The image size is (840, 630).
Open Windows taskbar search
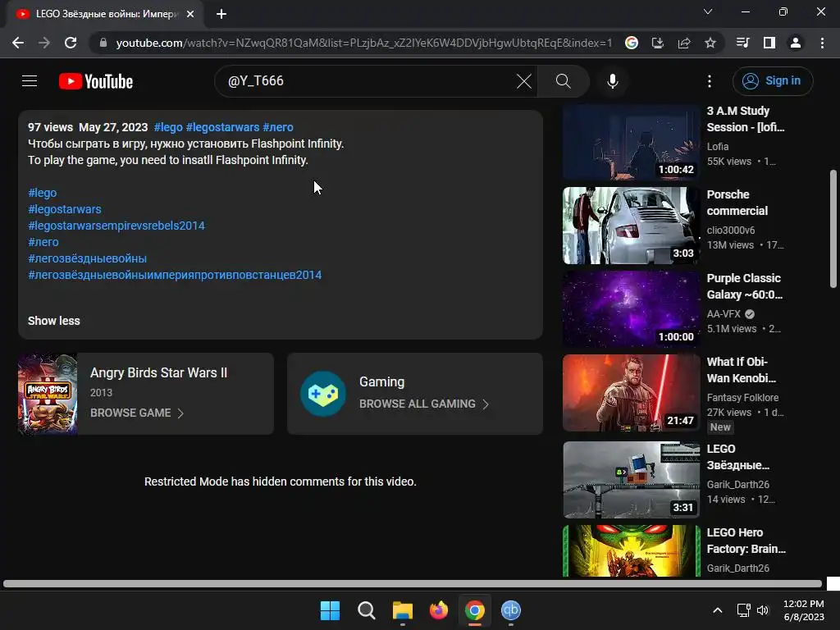367,610
